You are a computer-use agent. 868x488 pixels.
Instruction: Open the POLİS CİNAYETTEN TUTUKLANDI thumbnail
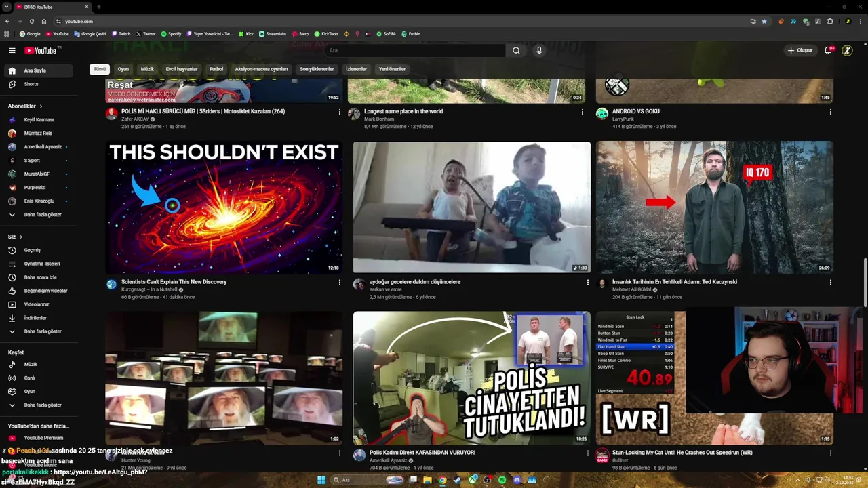click(x=472, y=378)
